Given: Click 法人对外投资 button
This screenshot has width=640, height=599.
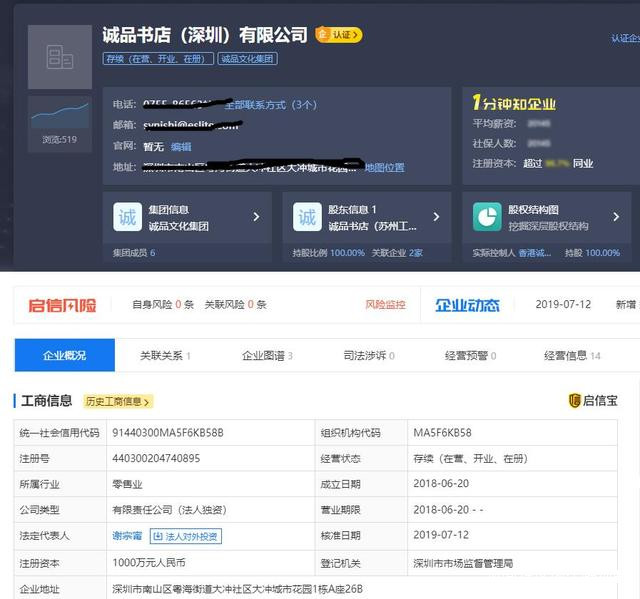Looking at the screenshot, I should pyautogui.click(x=186, y=536).
